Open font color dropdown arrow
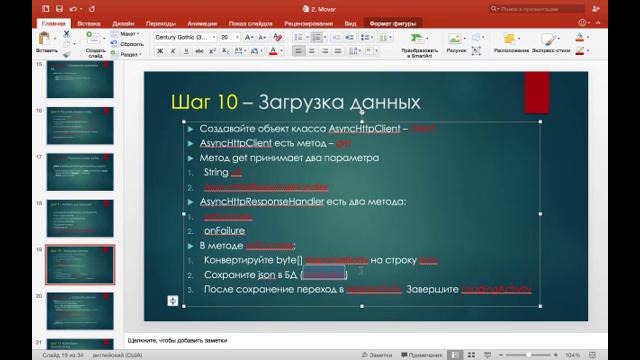 (282, 51)
